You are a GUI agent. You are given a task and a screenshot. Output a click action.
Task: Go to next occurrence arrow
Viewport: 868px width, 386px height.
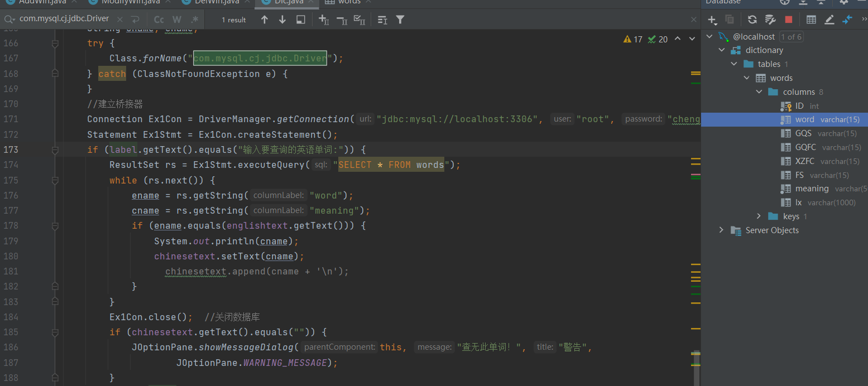pyautogui.click(x=282, y=20)
